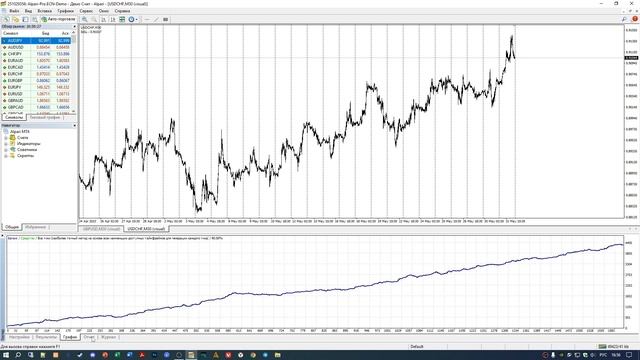Switch to the Символы tab
Image resolution: width=640 pixels, height=360 pixels.
tap(14, 118)
